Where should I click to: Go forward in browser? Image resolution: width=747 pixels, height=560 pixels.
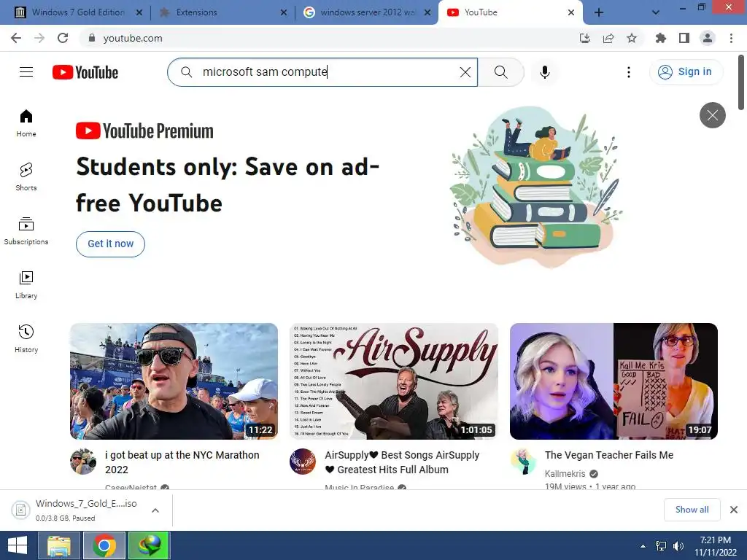tap(39, 38)
